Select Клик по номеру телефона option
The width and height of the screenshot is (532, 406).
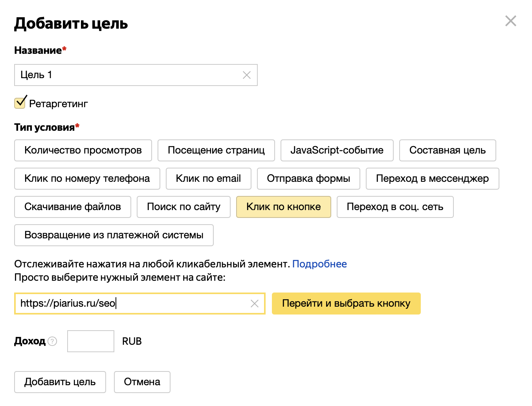(87, 179)
